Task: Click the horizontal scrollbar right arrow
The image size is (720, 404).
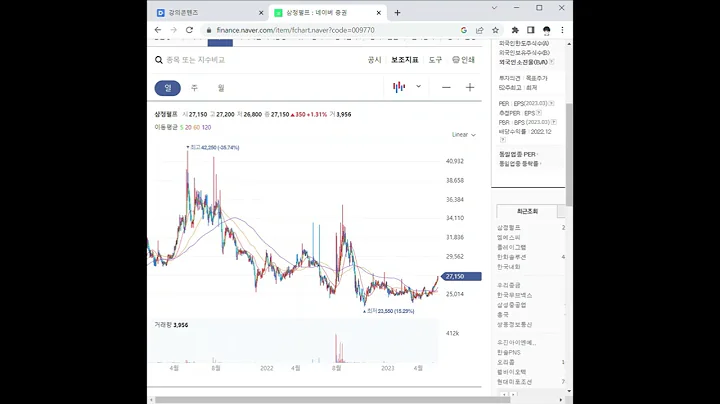Action: (561, 400)
